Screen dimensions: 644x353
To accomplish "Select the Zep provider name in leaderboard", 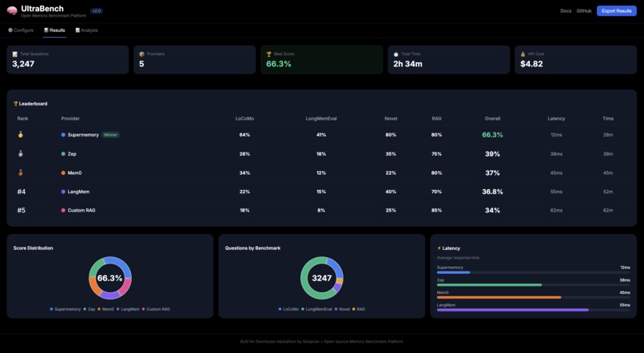I will pos(72,154).
